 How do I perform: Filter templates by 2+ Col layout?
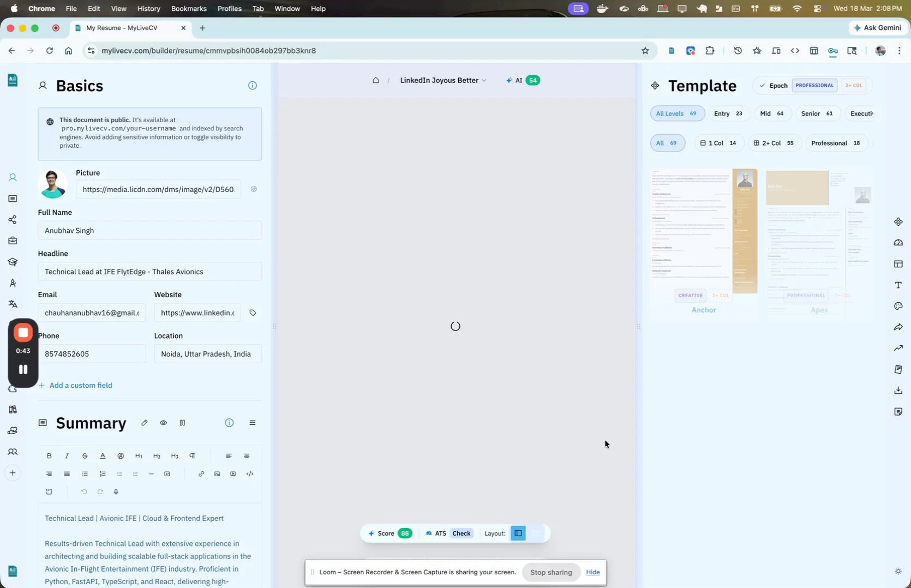(x=774, y=143)
